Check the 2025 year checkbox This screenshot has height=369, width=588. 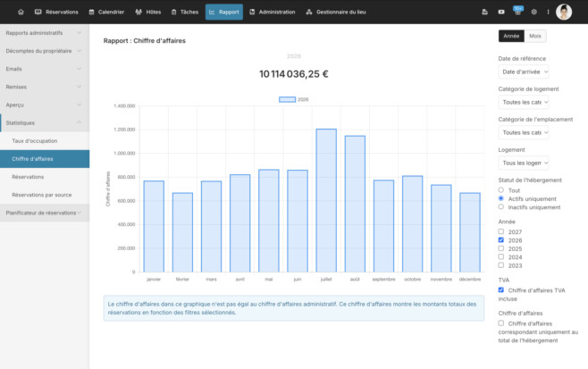[x=501, y=248]
